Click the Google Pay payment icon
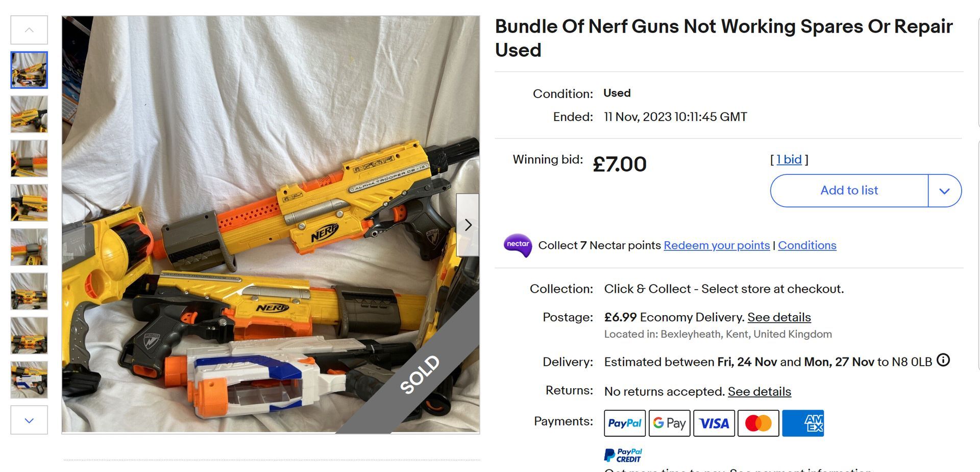The image size is (980, 472). (x=669, y=423)
